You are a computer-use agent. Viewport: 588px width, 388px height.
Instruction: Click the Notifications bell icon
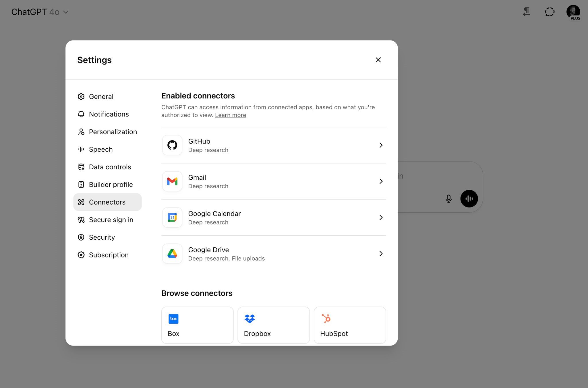81,114
